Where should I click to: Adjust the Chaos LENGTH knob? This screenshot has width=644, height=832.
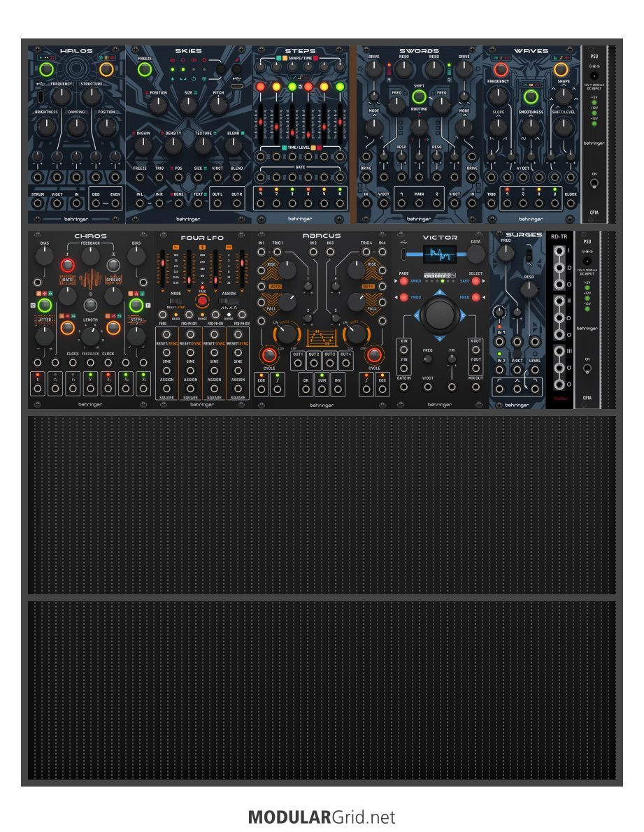[x=90, y=336]
